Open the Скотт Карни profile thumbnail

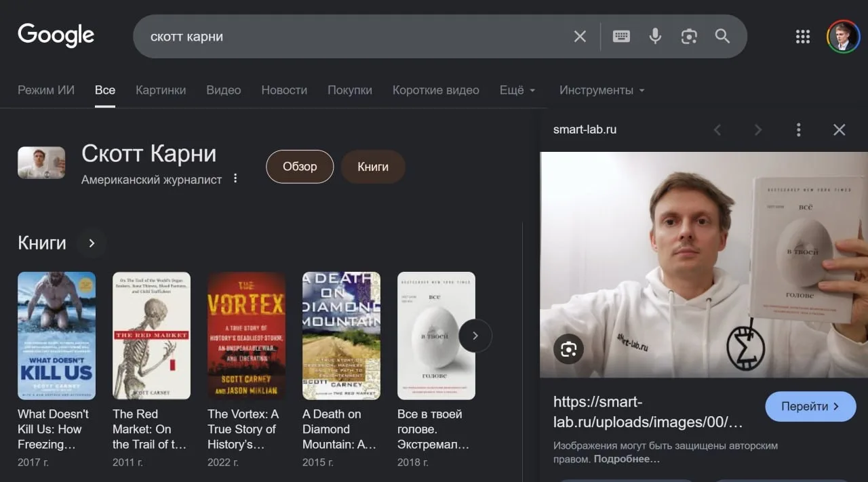41,163
